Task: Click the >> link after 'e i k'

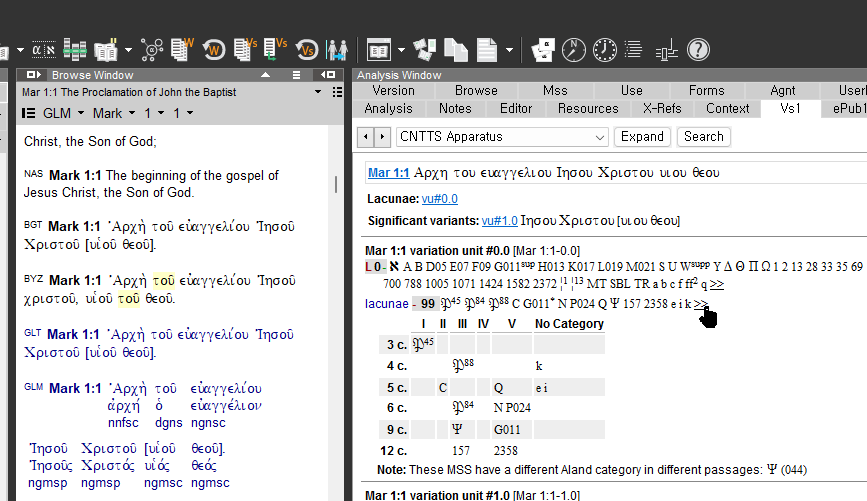Action: tap(701, 304)
